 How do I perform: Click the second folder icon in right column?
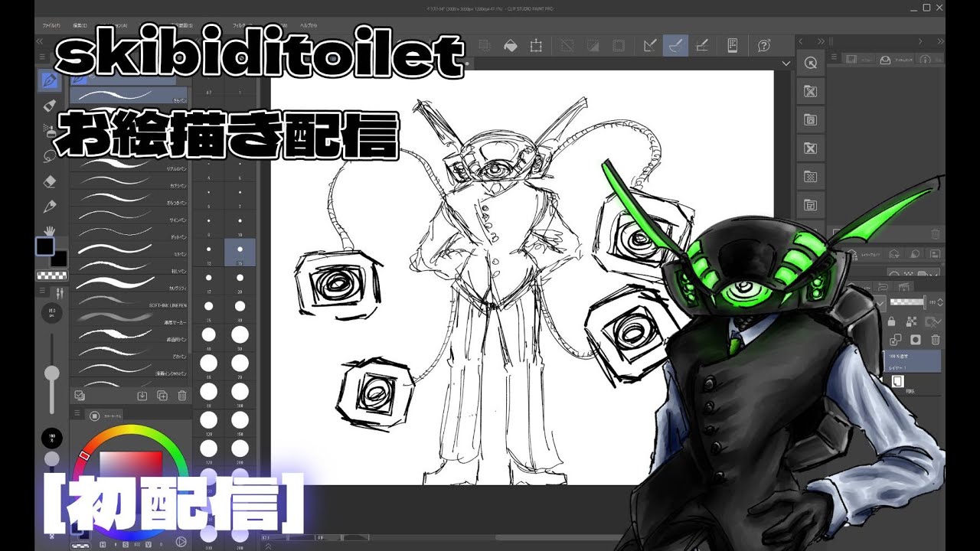click(x=811, y=120)
